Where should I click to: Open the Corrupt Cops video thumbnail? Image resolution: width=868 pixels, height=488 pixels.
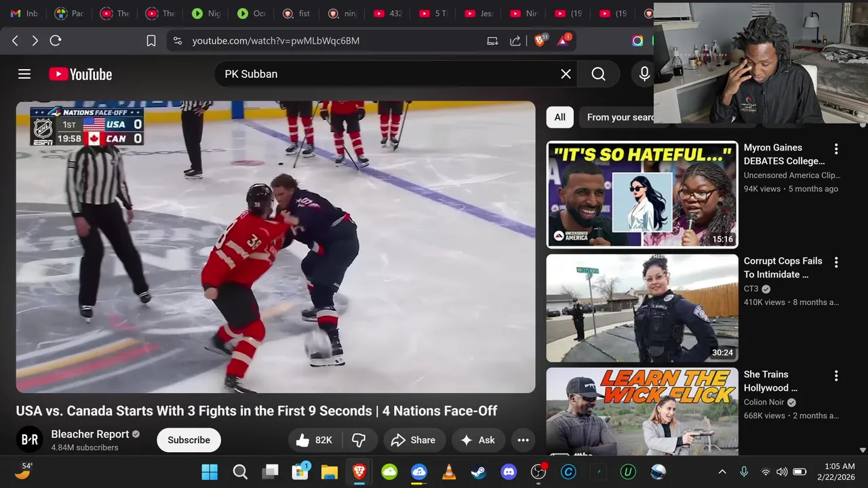(x=642, y=308)
